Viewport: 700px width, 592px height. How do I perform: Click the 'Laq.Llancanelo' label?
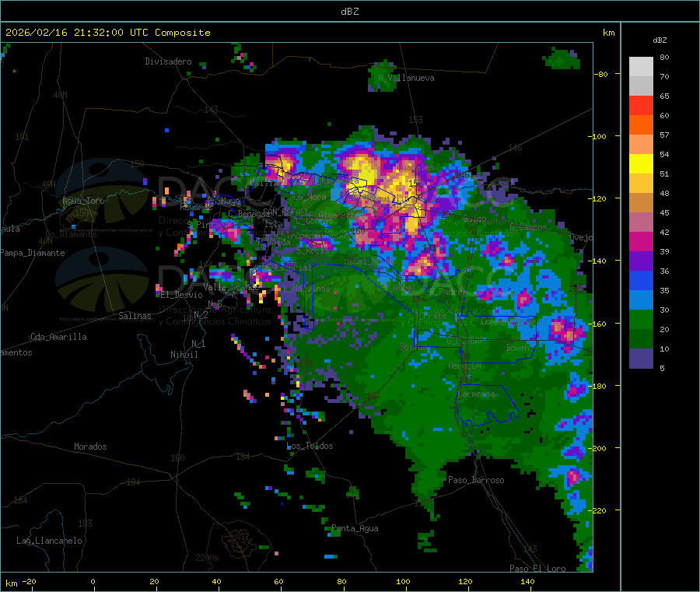tap(50, 541)
